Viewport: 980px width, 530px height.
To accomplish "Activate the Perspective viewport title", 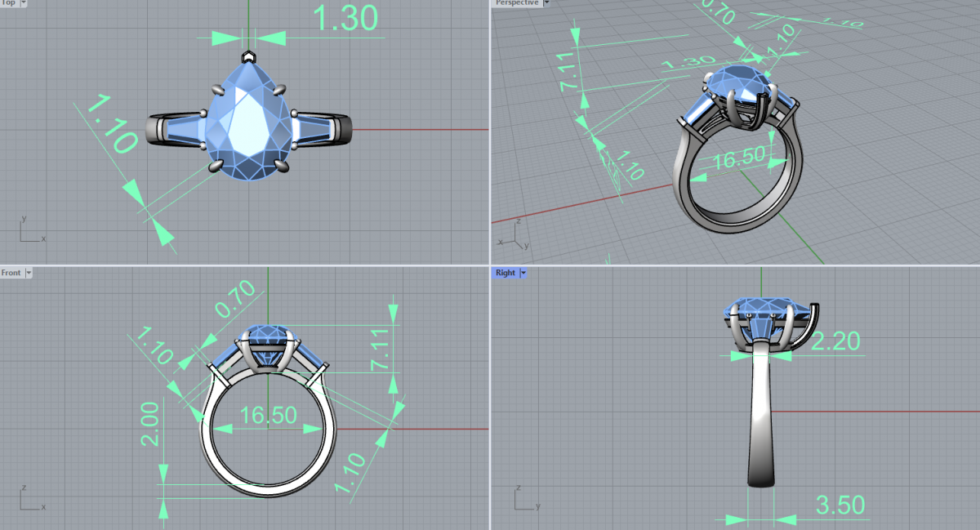I will click(516, 3).
